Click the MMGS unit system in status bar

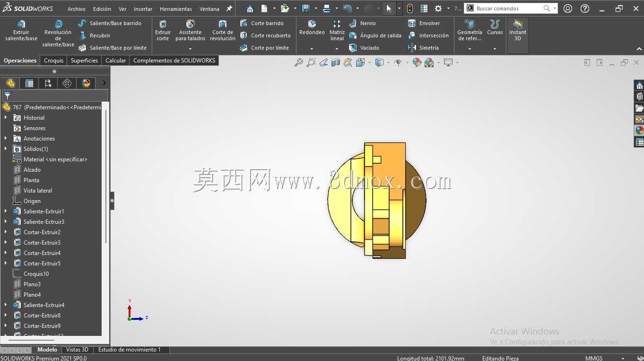(x=594, y=358)
